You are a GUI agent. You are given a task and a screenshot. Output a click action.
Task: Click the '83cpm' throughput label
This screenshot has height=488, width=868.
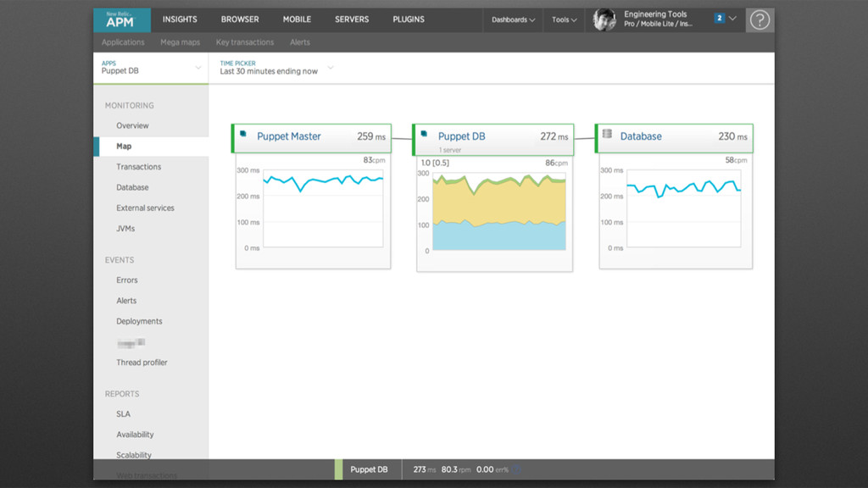[374, 160]
